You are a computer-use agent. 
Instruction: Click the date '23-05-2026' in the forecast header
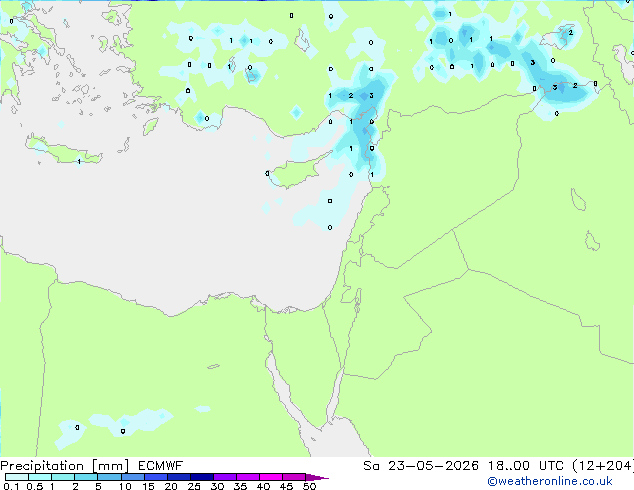(433, 466)
